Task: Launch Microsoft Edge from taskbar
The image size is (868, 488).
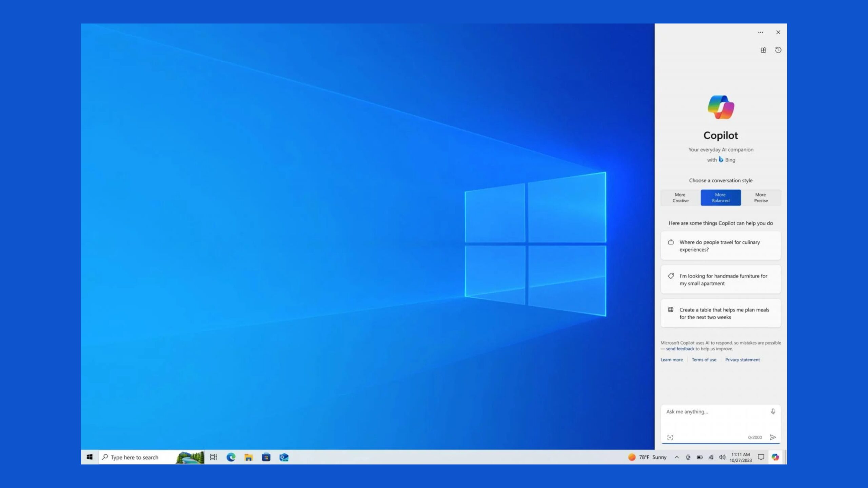Action: pos(231,457)
